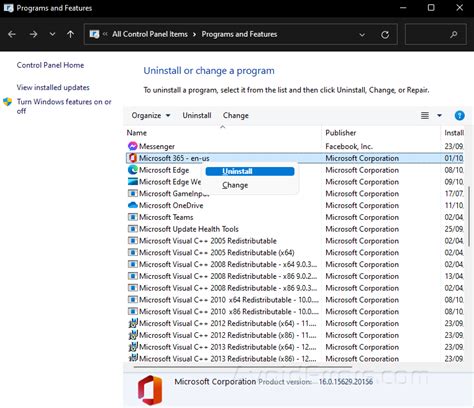Select Microsoft Update Health Tools name
474x408 pixels.
189,229
